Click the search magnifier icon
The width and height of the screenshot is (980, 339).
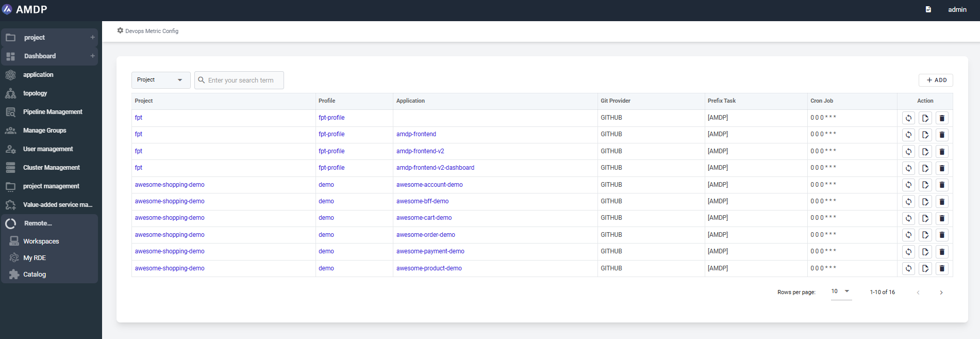pos(202,80)
